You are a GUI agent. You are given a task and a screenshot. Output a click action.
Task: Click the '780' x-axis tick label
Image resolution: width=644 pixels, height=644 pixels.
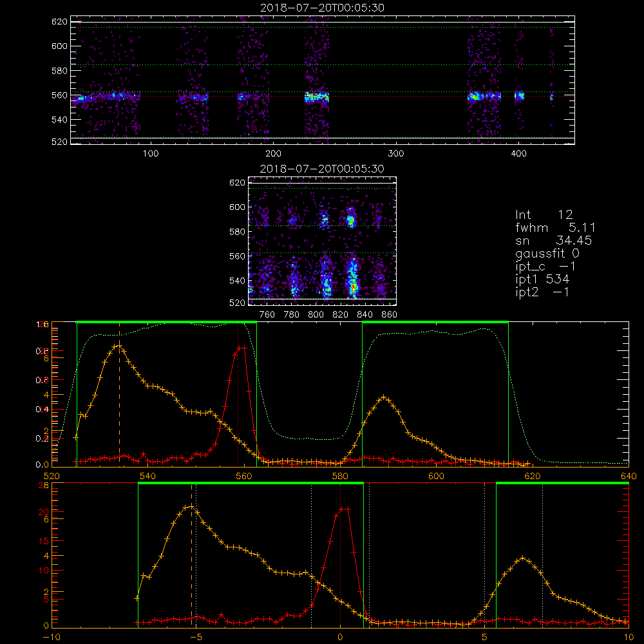click(x=292, y=315)
